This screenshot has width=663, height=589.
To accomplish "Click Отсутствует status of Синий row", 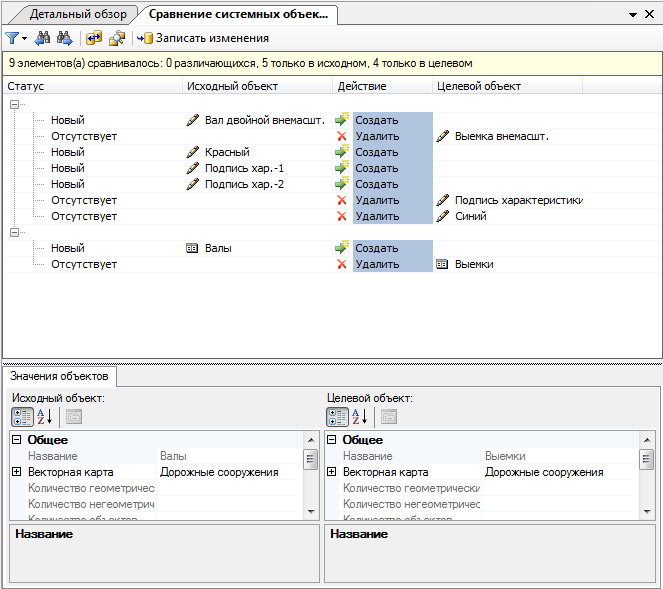I will (84, 216).
